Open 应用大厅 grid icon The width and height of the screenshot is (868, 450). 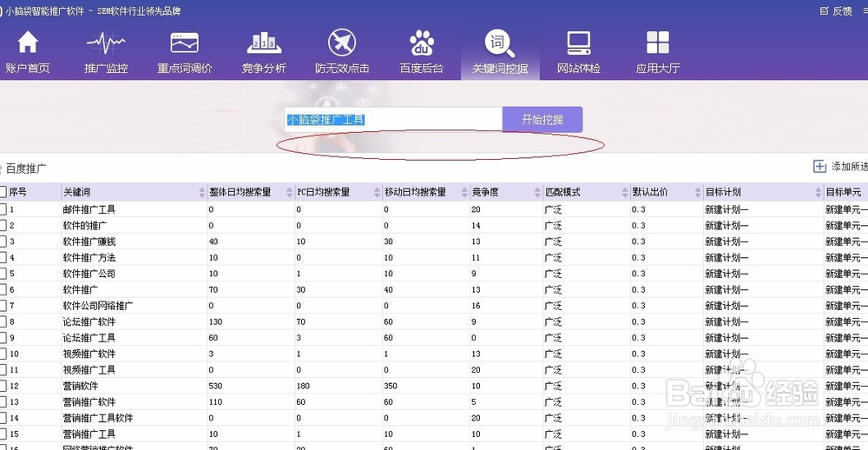tap(658, 43)
